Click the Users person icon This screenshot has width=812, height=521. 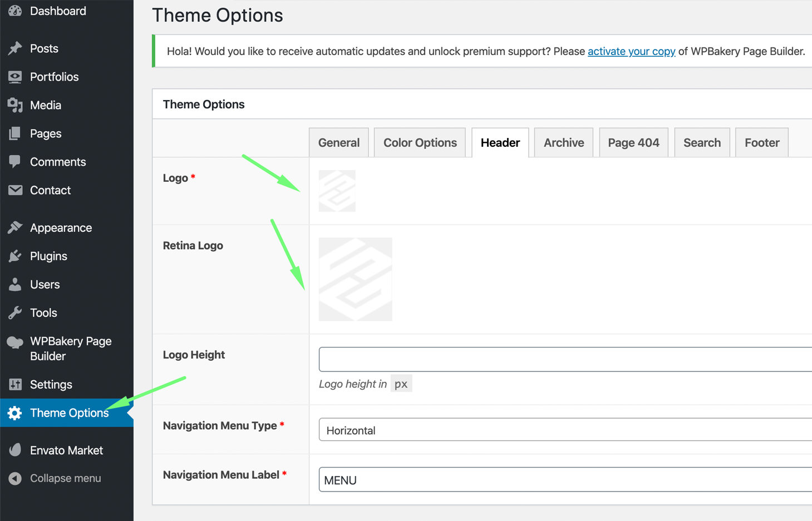tap(15, 285)
